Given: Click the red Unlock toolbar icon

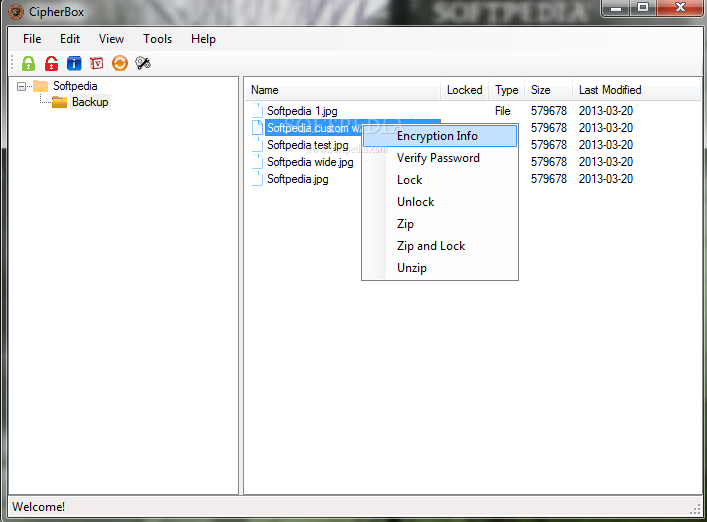Looking at the screenshot, I should click(x=51, y=64).
